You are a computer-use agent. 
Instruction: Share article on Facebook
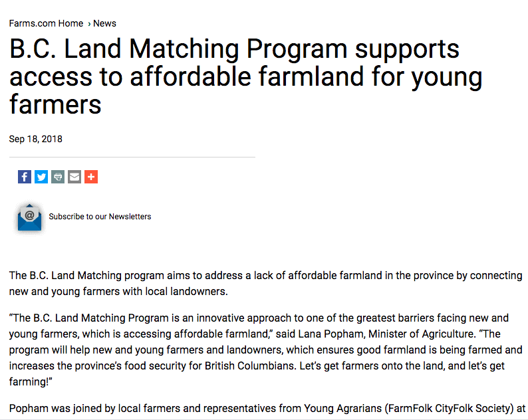click(25, 177)
